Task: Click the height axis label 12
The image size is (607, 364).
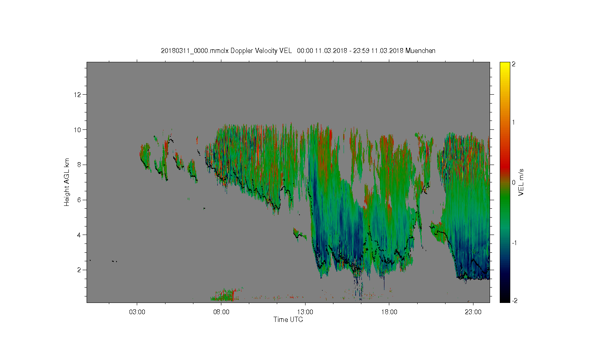Action: tap(78, 95)
